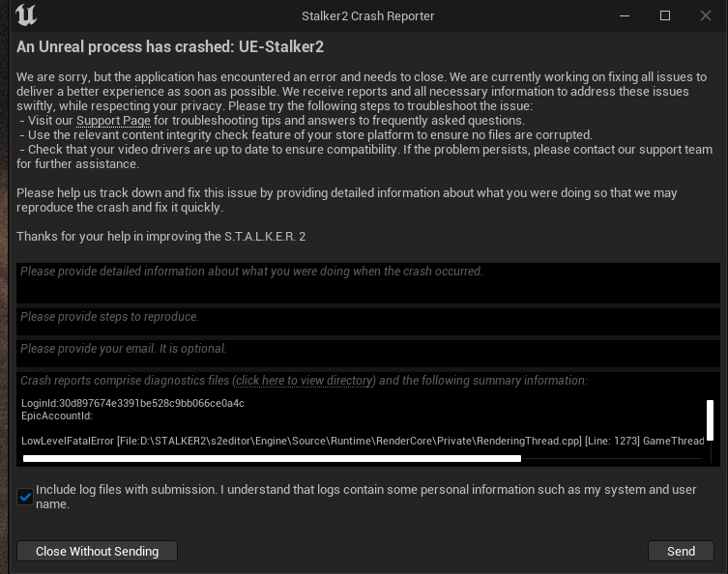Open the Support Page link

[x=113, y=121]
